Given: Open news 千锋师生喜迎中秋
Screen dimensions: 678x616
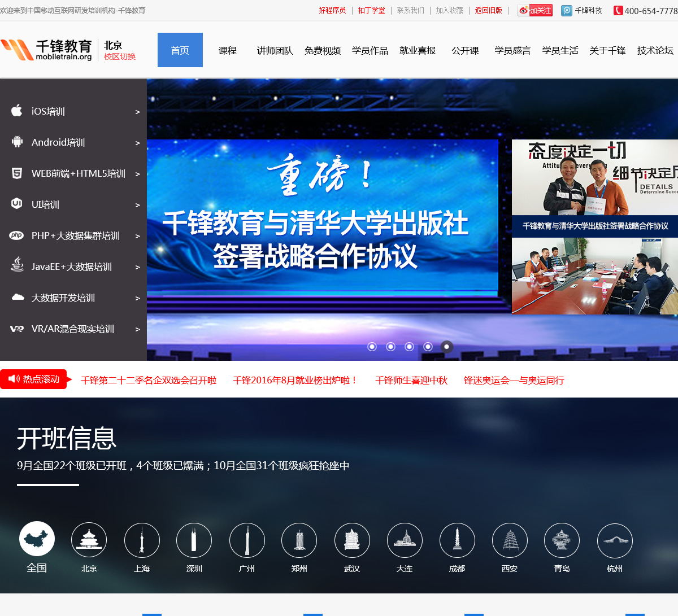Looking at the screenshot, I should click(411, 380).
